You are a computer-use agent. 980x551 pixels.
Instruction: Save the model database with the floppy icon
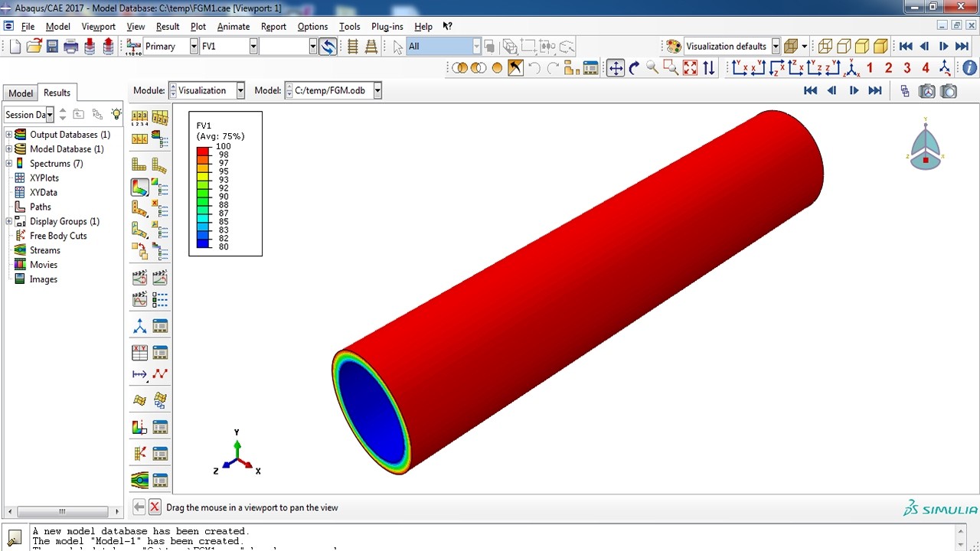coord(52,47)
